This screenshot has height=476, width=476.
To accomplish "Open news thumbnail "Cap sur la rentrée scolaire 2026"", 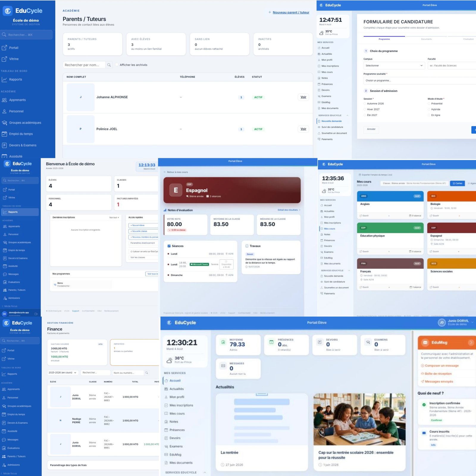I will pyautogui.click(x=359, y=419).
